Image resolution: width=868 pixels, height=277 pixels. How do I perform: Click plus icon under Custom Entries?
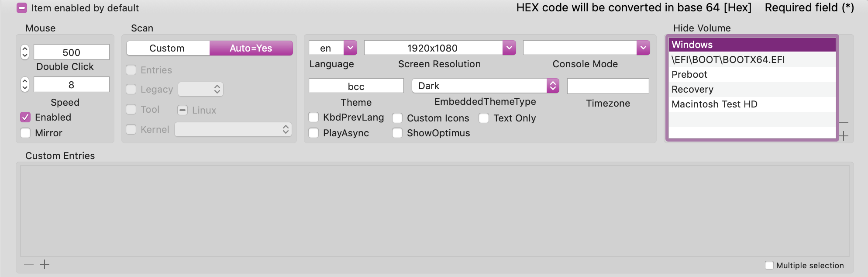45,264
